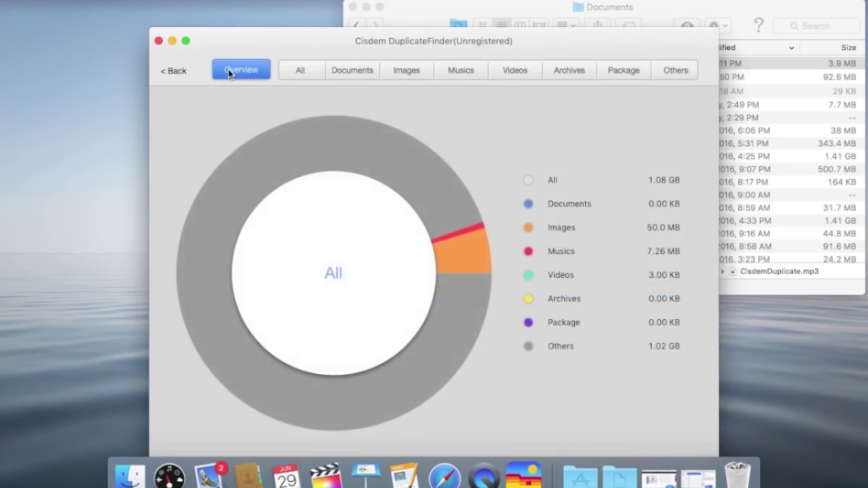Click the yellow Archives legend dot

[528, 299]
